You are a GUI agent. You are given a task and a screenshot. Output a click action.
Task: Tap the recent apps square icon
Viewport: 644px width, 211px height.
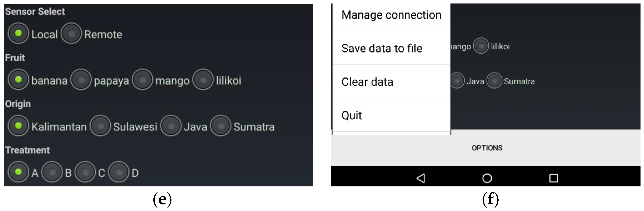pyautogui.click(x=554, y=178)
